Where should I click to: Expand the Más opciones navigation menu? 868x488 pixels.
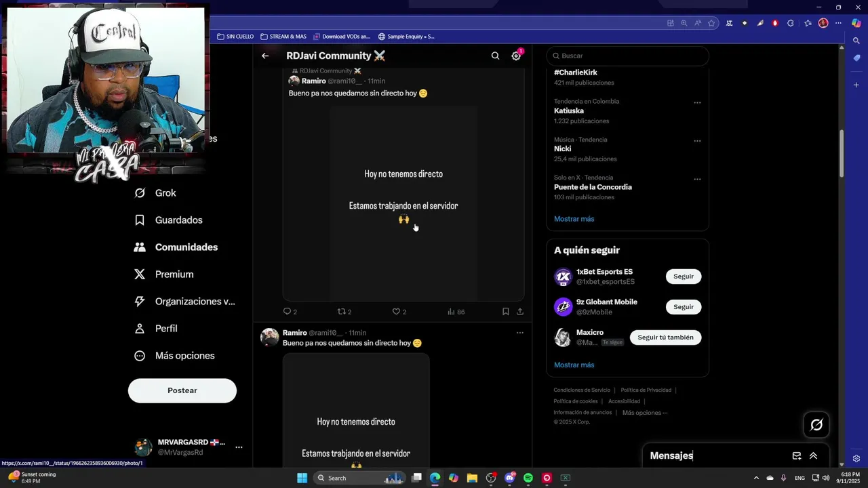[x=175, y=356]
